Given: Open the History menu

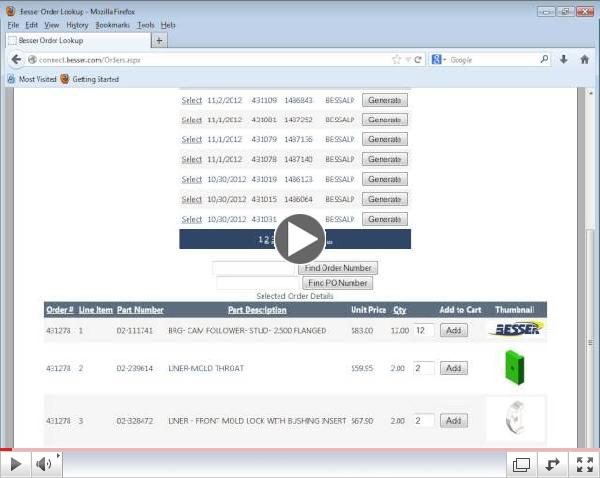Looking at the screenshot, I should coord(77,24).
